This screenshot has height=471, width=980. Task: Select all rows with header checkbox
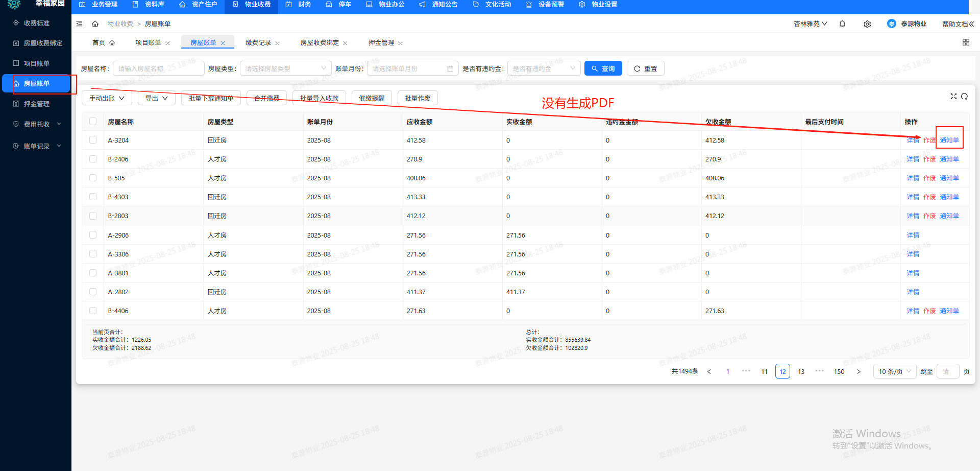coord(93,122)
